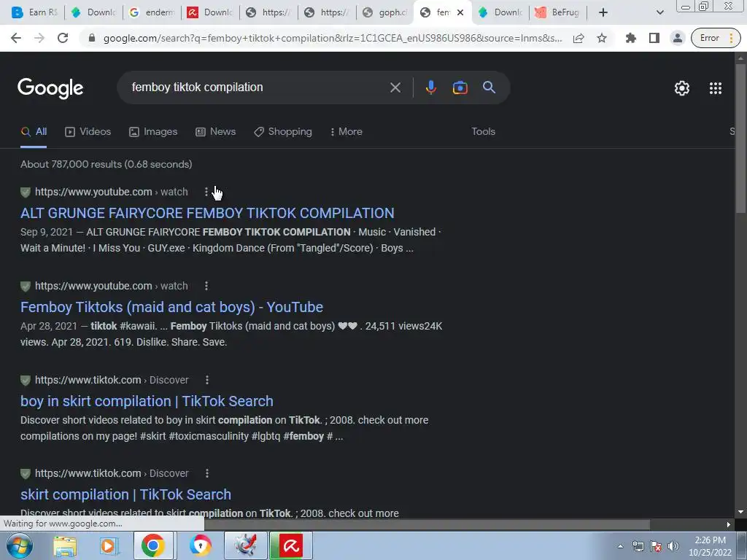Start a voice search with the microphone
Screen dimensions: 747x560
430,87
